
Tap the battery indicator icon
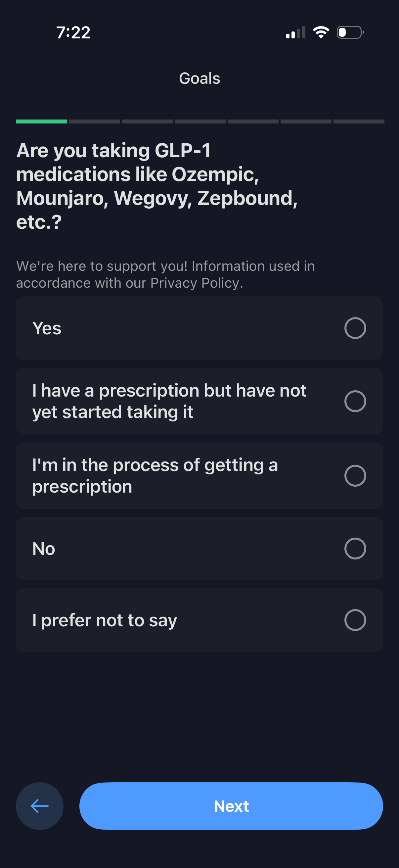click(x=350, y=32)
